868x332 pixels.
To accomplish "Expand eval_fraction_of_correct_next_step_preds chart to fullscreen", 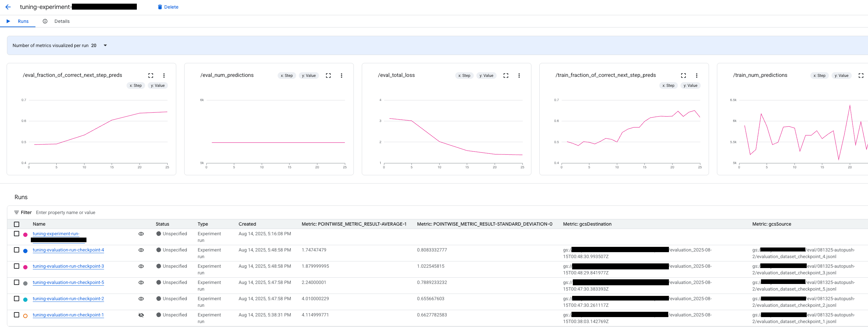I will (151, 76).
